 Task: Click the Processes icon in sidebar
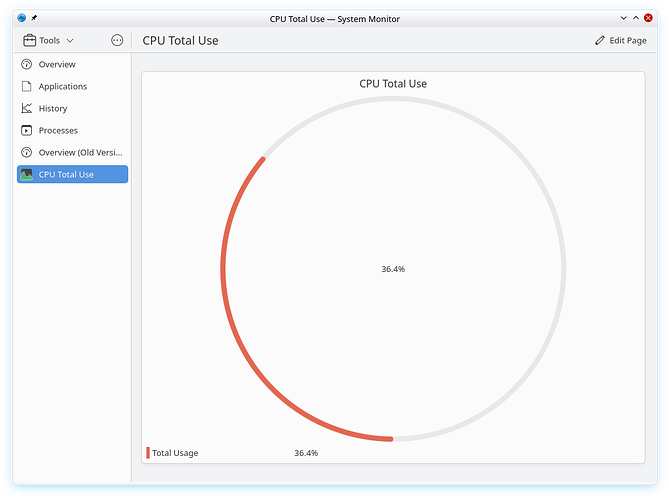tap(27, 130)
